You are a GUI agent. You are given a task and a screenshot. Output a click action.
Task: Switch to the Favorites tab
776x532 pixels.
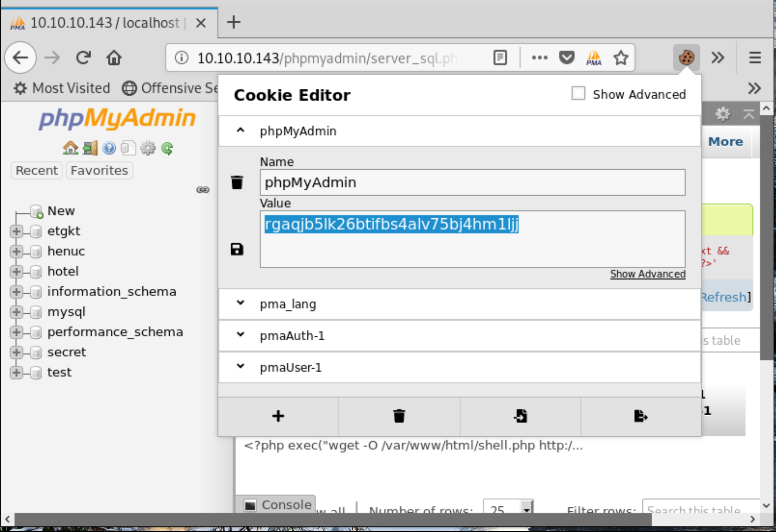coord(100,170)
